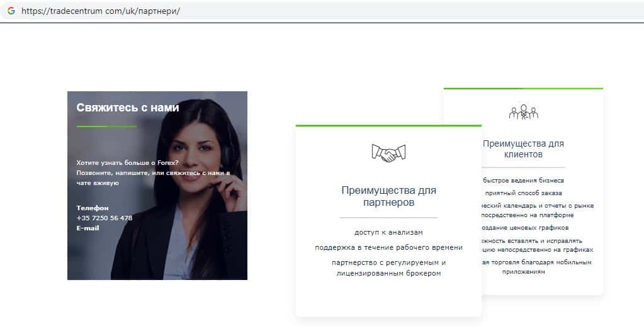Click the 'Преимущества для клиентов' heading

[x=523, y=149]
